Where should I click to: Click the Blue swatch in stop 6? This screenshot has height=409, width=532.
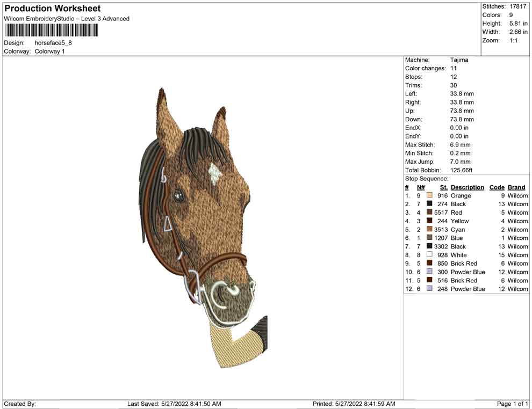[429, 238]
